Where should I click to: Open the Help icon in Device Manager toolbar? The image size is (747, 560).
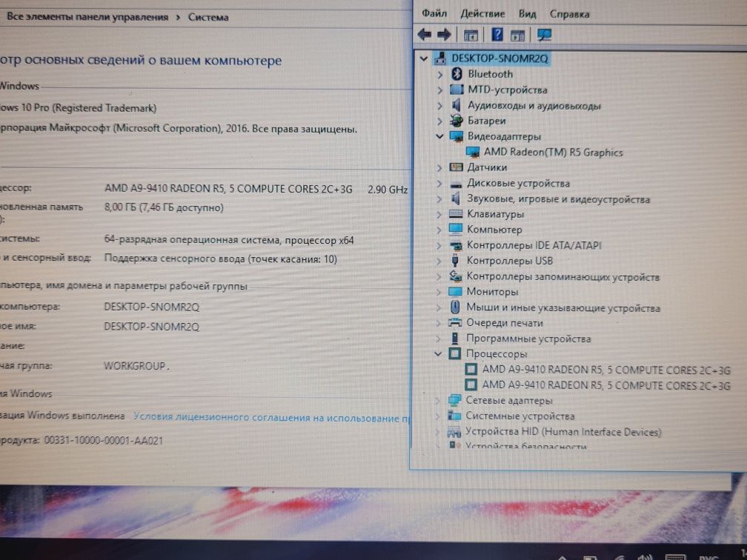tap(497, 34)
